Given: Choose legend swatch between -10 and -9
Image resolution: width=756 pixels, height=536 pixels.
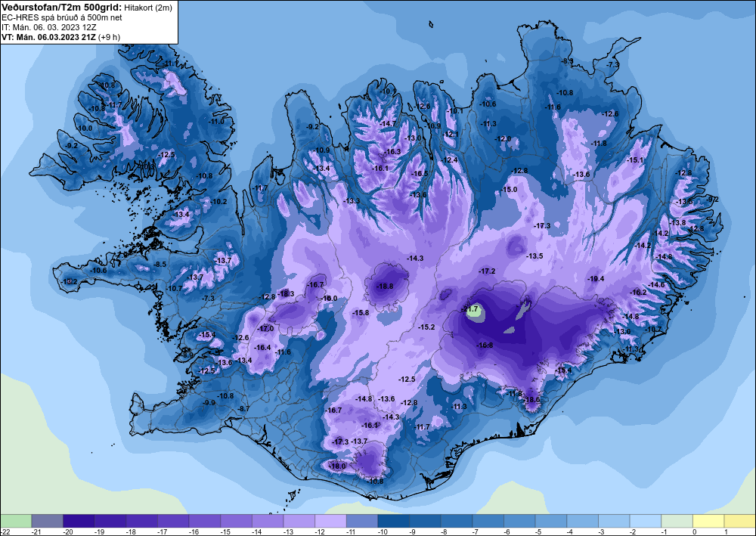Looking at the screenshot, I should point(394,521).
